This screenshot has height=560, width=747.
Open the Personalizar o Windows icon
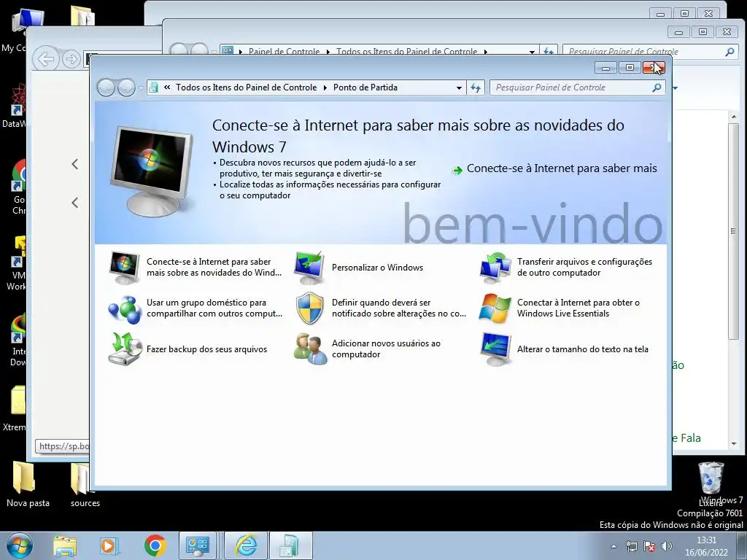click(309, 268)
